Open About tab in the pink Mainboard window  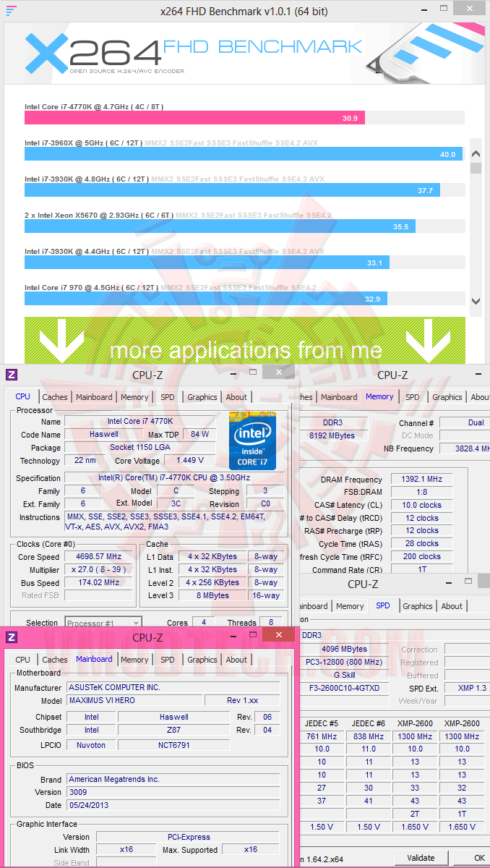[x=236, y=660]
